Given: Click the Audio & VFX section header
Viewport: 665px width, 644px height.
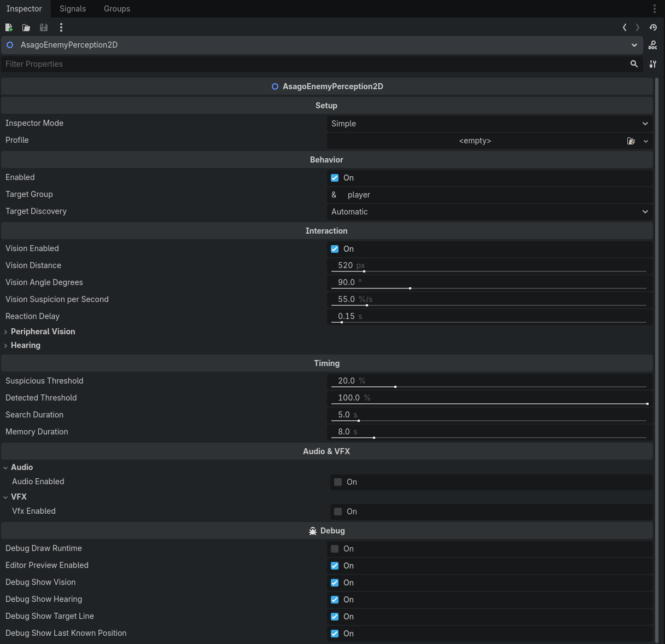Looking at the screenshot, I should 326,451.
